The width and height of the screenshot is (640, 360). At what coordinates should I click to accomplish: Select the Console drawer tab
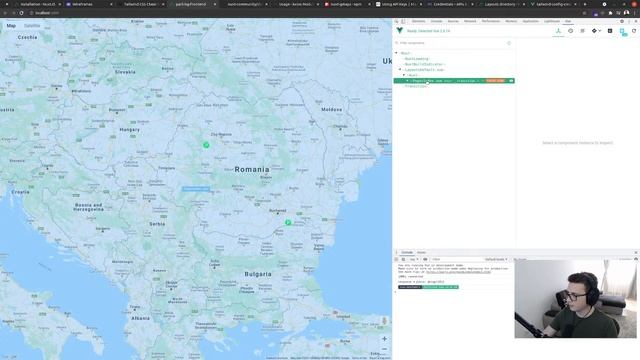[407, 253]
